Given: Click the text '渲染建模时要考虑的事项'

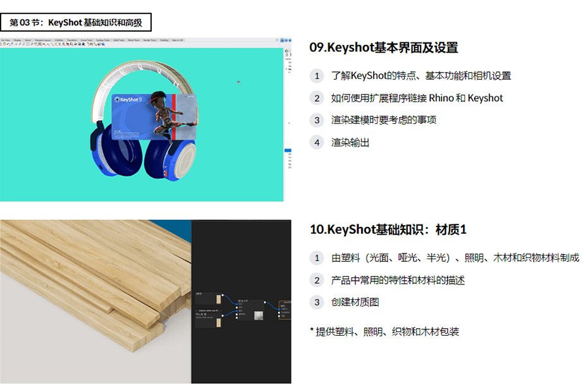Looking at the screenshot, I should pos(384,120).
